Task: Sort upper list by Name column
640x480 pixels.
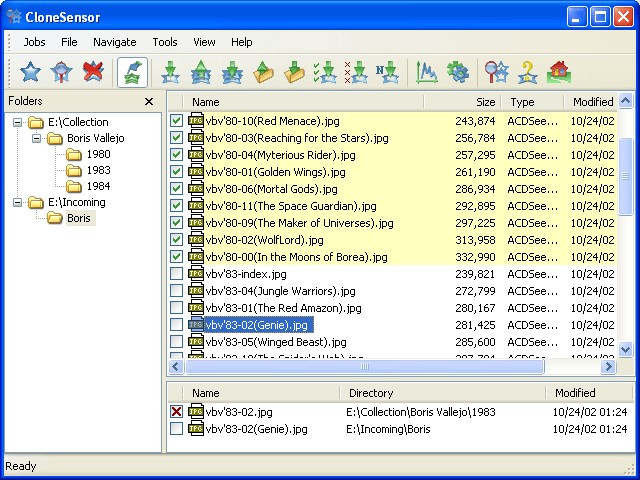Action: pyautogui.click(x=303, y=102)
